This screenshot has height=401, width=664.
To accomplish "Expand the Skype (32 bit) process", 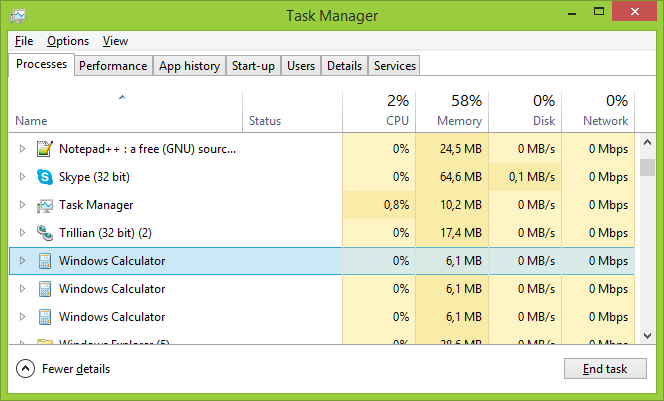I will click(x=23, y=177).
